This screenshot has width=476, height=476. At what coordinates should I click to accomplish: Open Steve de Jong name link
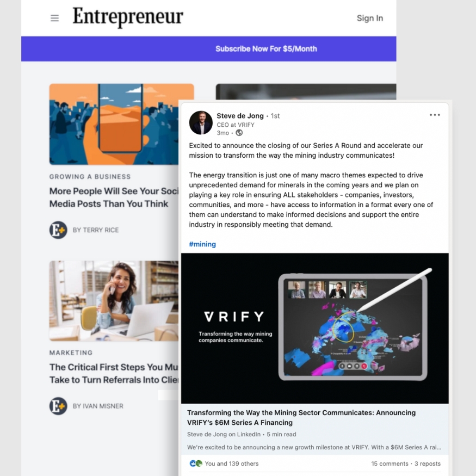[x=240, y=116]
